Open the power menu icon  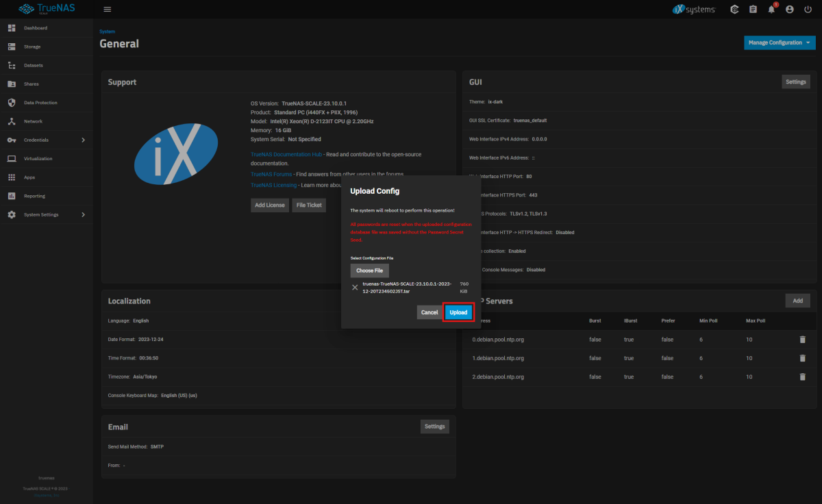click(x=808, y=10)
